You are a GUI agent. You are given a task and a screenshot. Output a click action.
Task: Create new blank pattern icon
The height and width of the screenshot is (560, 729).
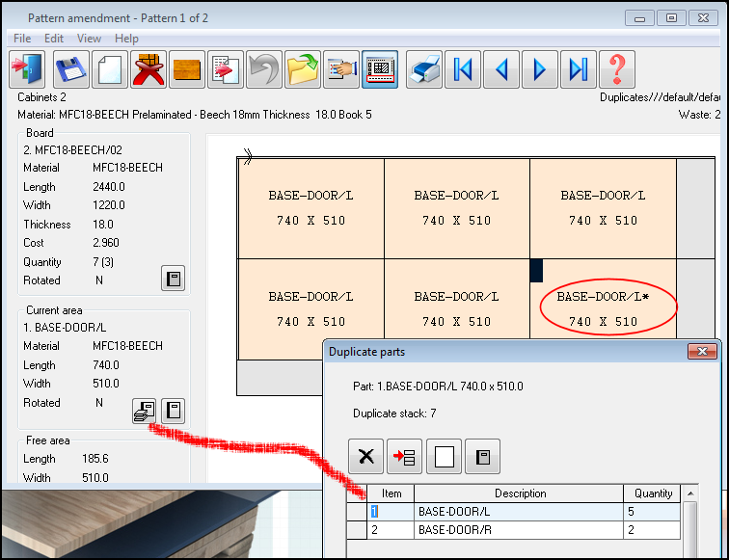(x=110, y=69)
